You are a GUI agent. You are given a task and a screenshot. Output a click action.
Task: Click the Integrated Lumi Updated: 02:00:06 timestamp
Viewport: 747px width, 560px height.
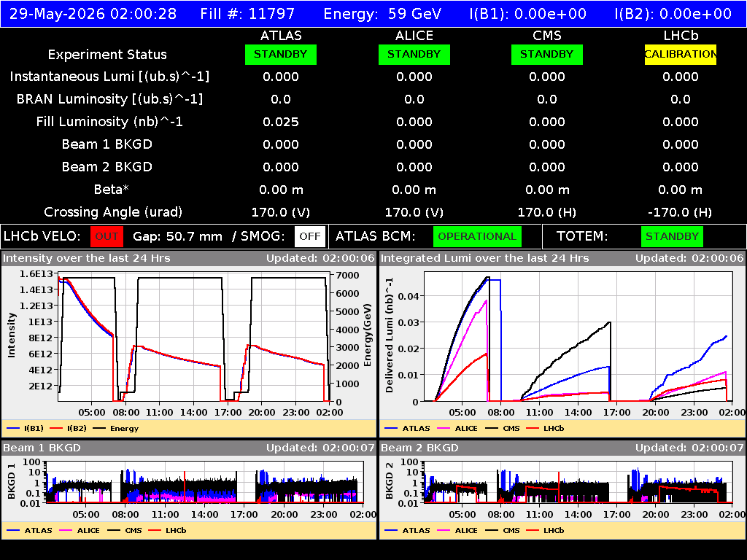(689, 259)
